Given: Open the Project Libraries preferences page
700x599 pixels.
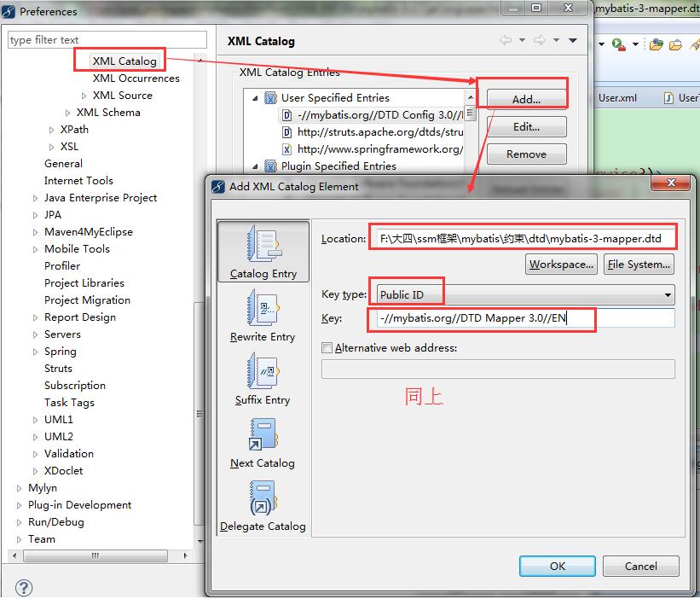Looking at the screenshot, I should (x=84, y=282).
